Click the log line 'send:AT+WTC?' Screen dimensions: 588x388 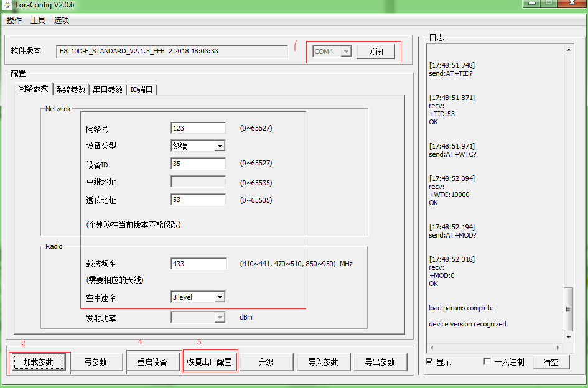point(452,154)
